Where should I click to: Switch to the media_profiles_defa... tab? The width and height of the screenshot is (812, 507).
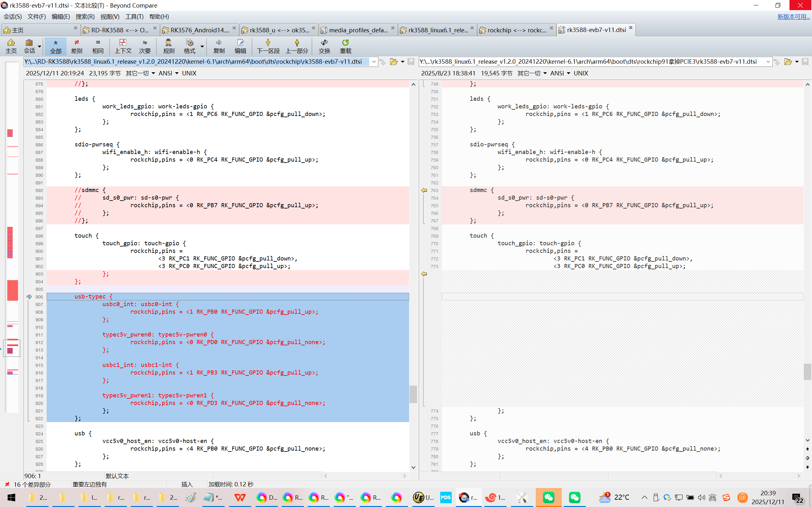(358, 30)
